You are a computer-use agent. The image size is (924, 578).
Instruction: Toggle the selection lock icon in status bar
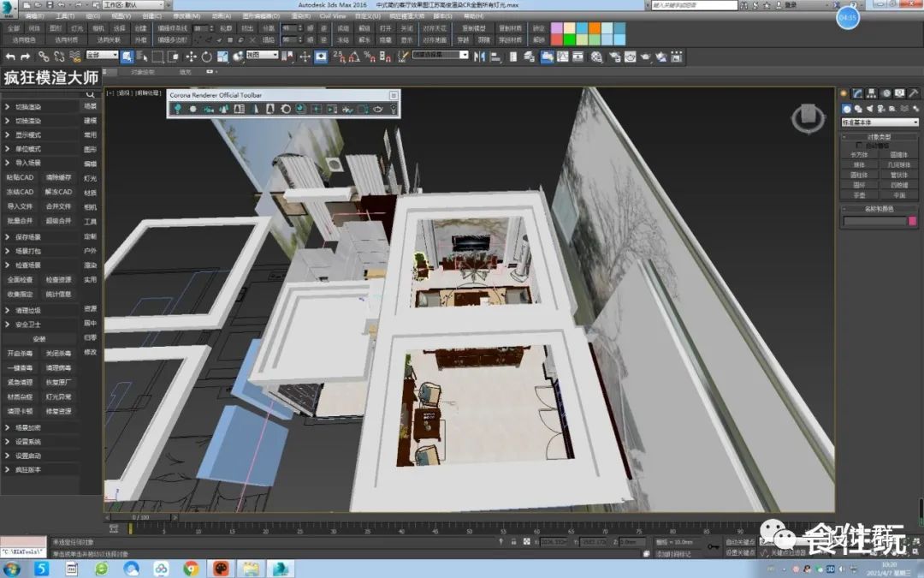tap(513, 541)
